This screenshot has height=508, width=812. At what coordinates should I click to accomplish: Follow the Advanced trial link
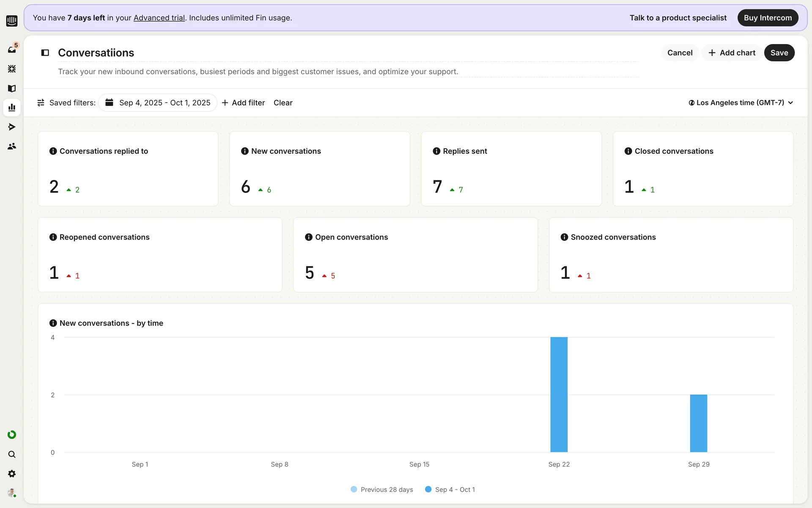click(x=159, y=18)
